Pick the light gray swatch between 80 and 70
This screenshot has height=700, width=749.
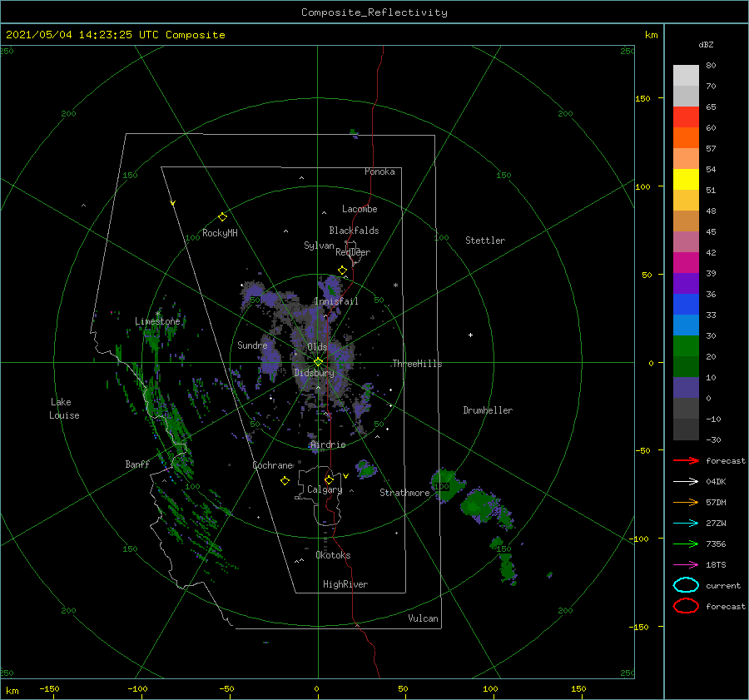tap(686, 76)
